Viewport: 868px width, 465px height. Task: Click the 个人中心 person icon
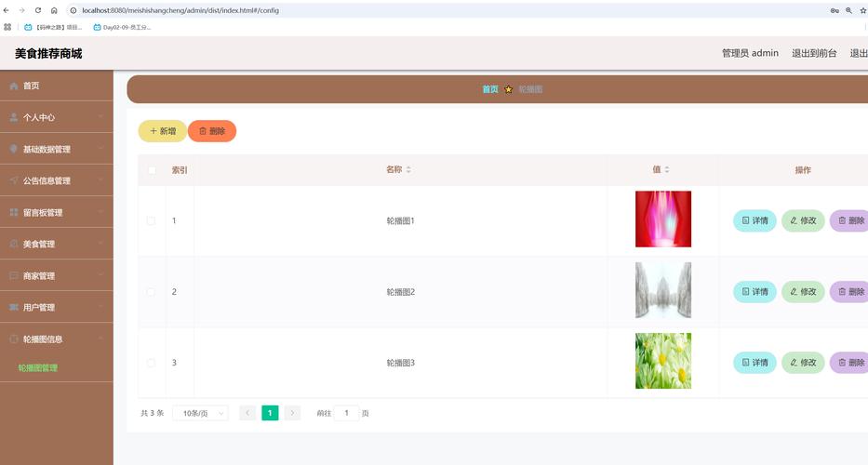(x=14, y=117)
